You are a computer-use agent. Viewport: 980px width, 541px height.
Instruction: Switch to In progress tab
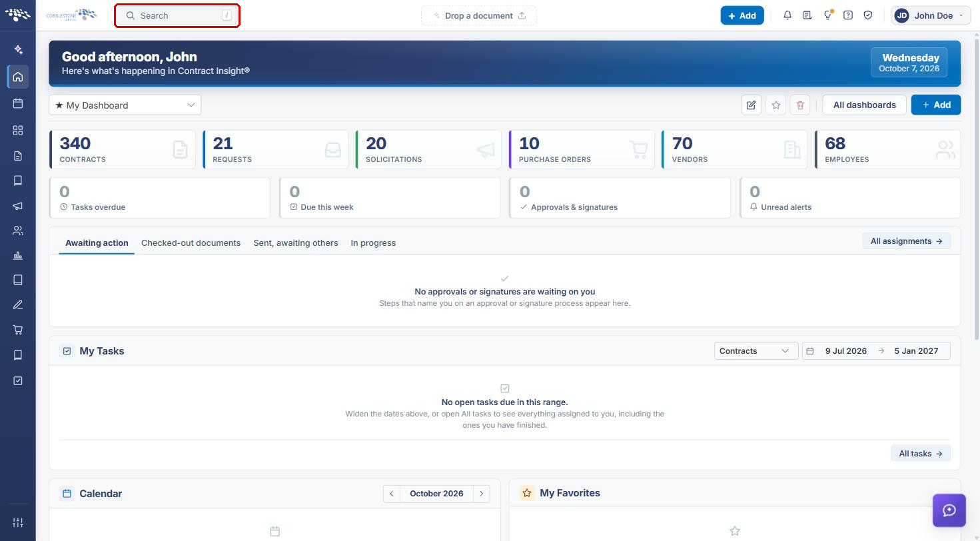tap(373, 243)
